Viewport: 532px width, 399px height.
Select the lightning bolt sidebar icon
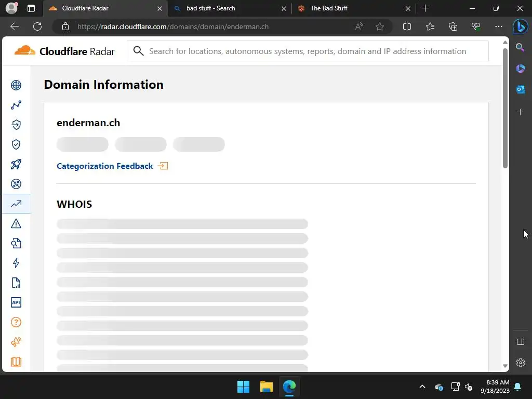pyautogui.click(x=16, y=263)
